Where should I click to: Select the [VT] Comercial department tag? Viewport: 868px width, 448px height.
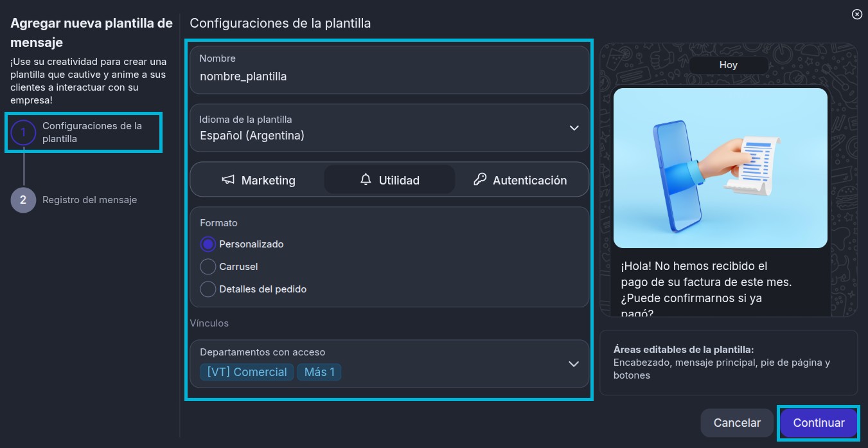[x=247, y=372]
